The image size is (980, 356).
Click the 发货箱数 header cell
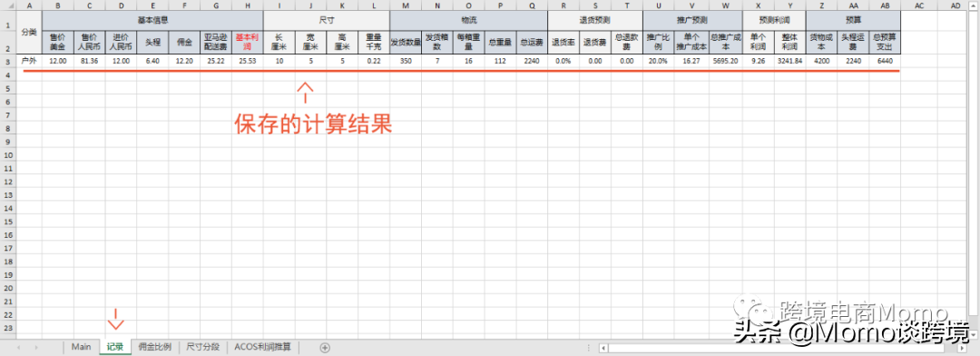(436, 42)
